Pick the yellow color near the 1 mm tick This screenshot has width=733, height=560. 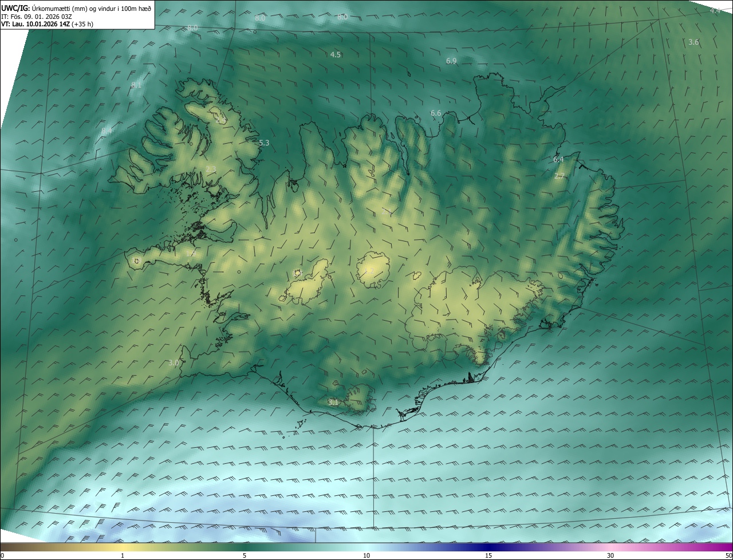123,547
